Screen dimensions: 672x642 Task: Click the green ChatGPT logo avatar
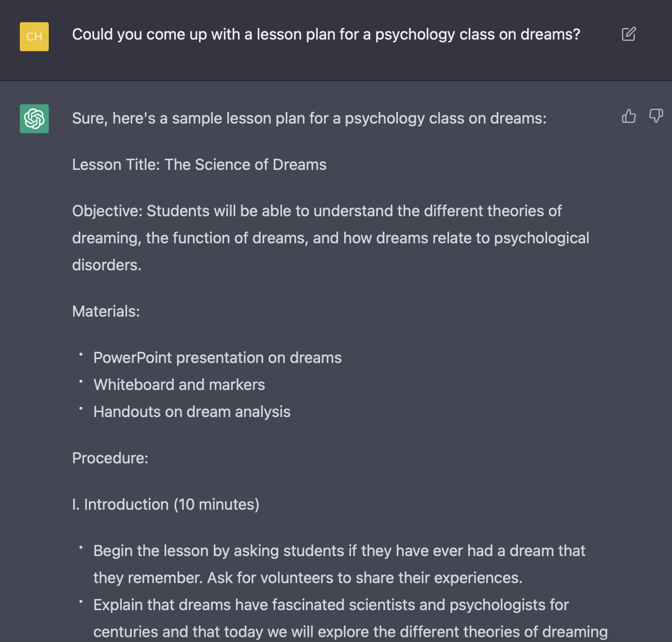pyautogui.click(x=34, y=119)
